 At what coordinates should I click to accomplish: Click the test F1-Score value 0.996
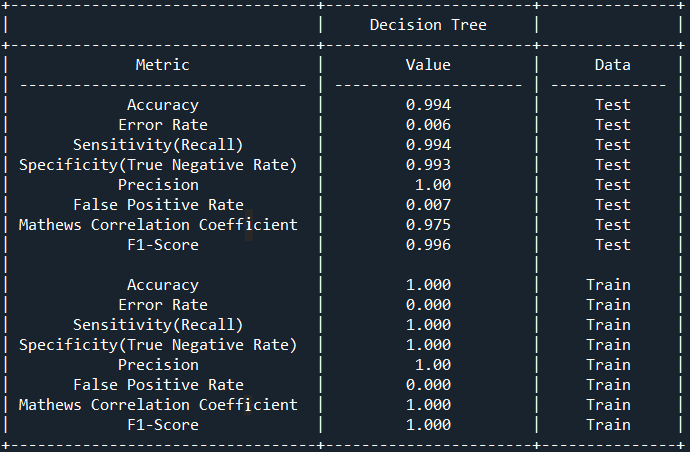point(428,245)
